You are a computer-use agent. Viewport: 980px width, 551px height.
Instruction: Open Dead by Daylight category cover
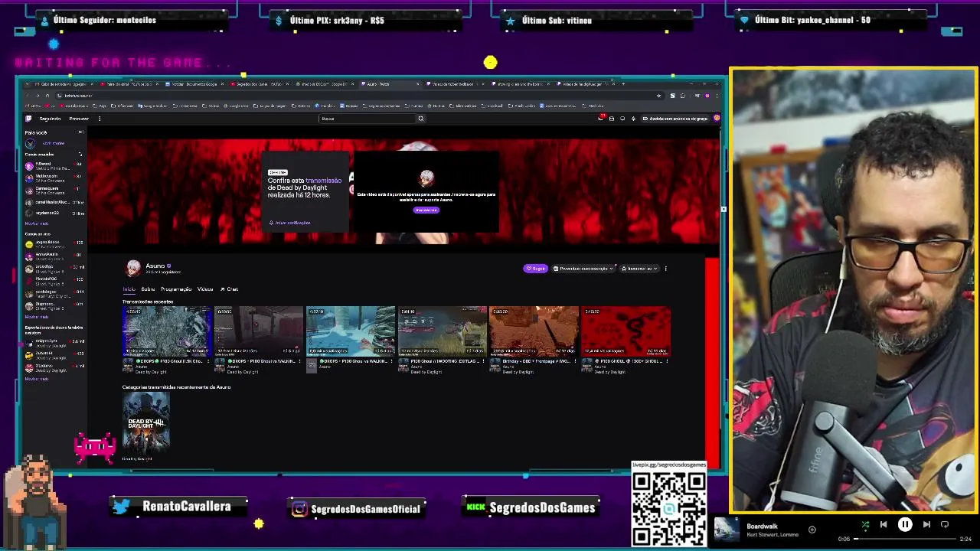(145, 423)
